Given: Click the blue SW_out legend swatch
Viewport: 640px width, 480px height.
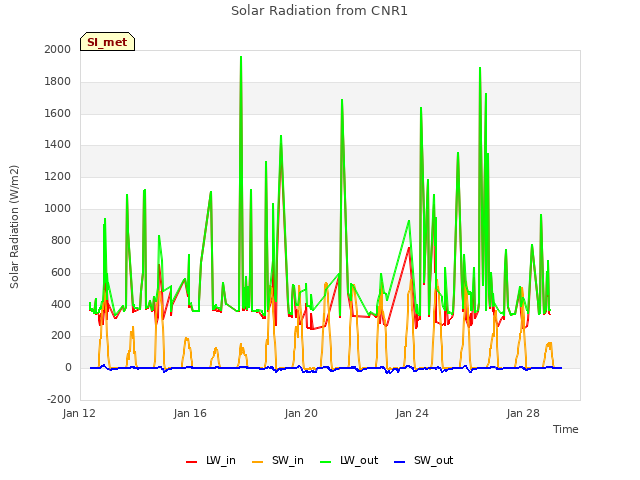Looking at the screenshot, I should (x=400, y=462).
